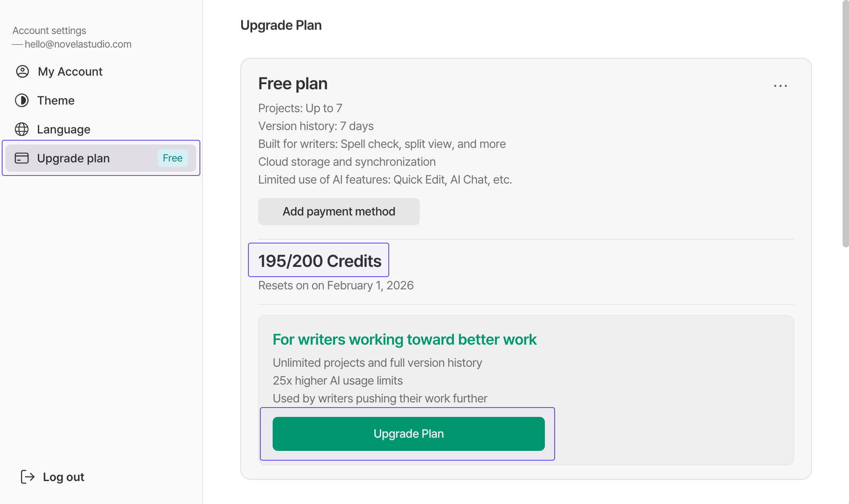Click the Upgrade Plan page title
This screenshot has height=504, width=849.
(281, 25)
